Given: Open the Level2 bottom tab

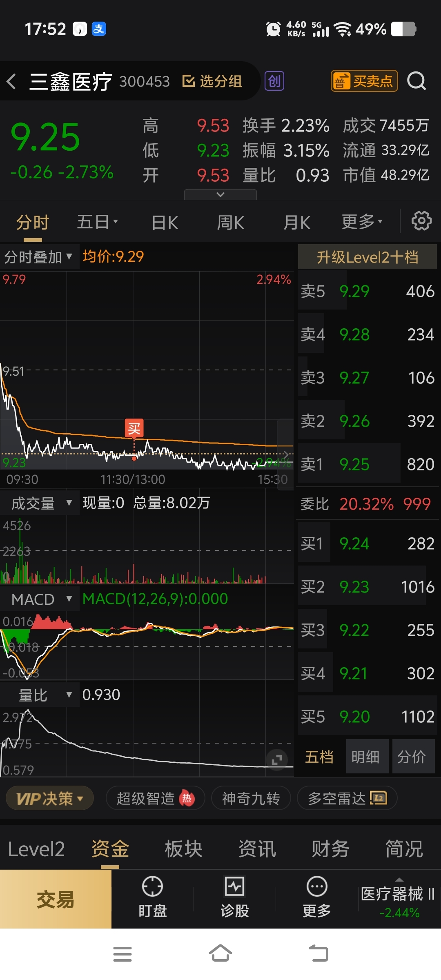Looking at the screenshot, I should coord(36,849).
